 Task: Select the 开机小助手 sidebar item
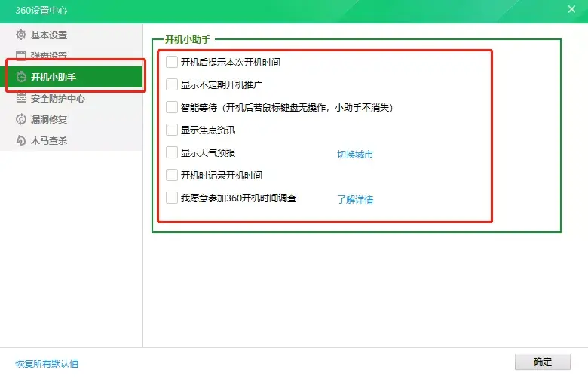[x=72, y=77]
